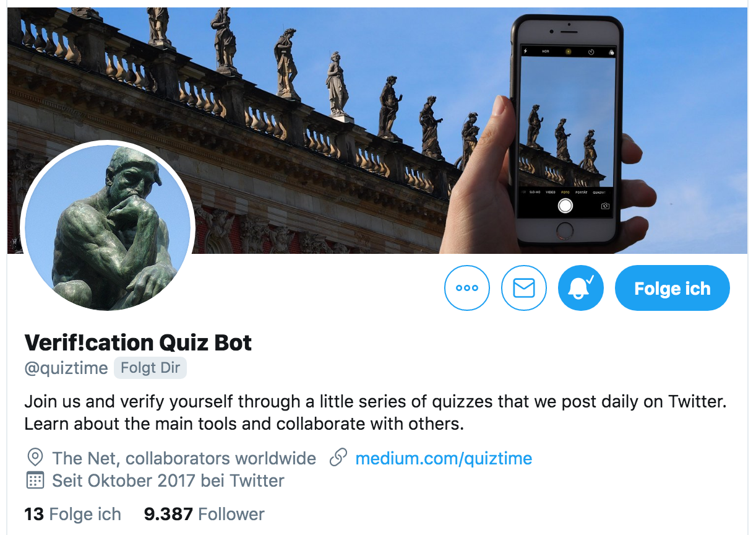The image size is (756, 535).
Task: Click the checkmark on the bell icon
Action: [x=590, y=280]
